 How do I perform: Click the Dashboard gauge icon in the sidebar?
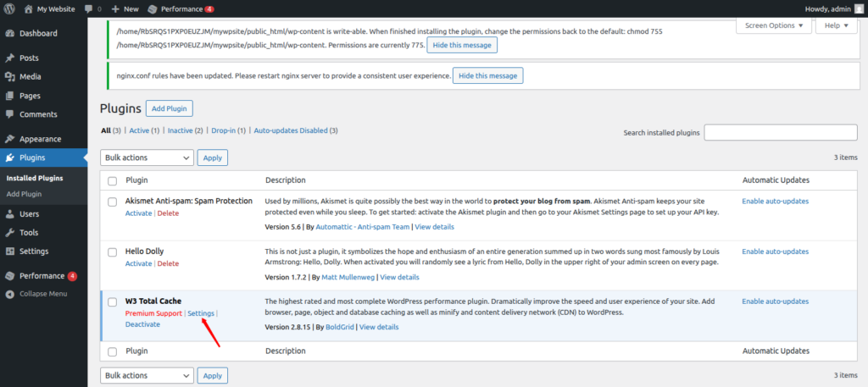click(9, 33)
